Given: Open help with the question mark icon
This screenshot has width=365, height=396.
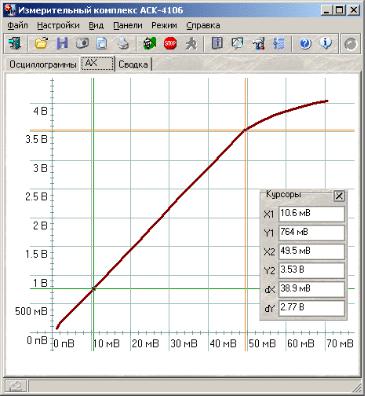Looking at the screenshot, I should 305,44.
